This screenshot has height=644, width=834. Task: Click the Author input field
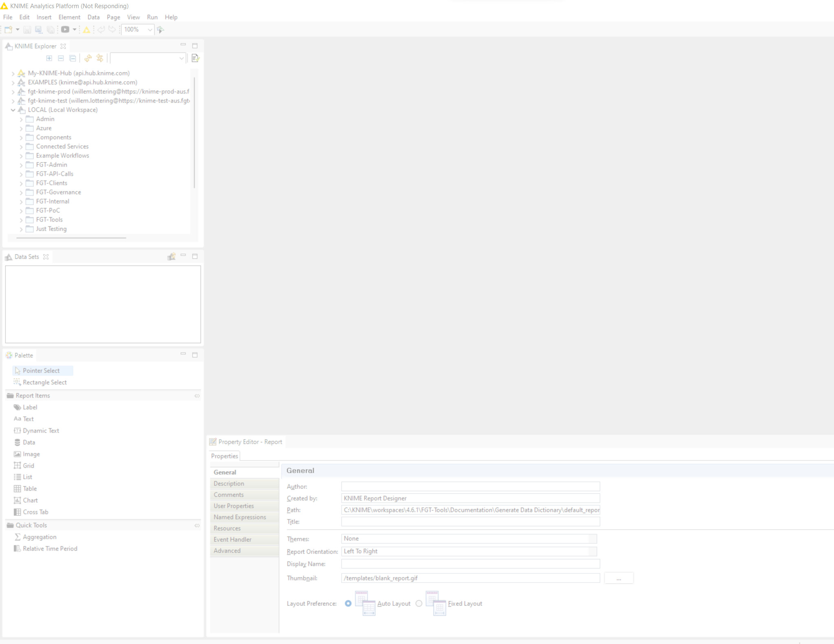point(470,487)
